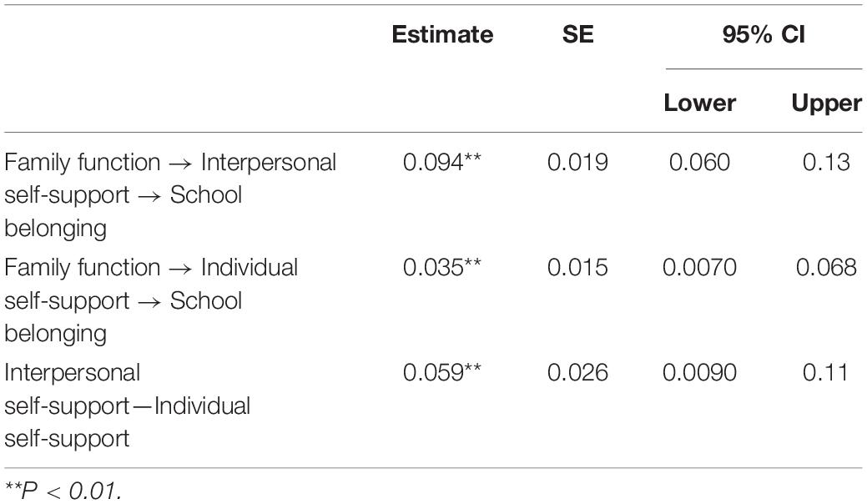Click the SE value 0.026

(x=577, y=372)
